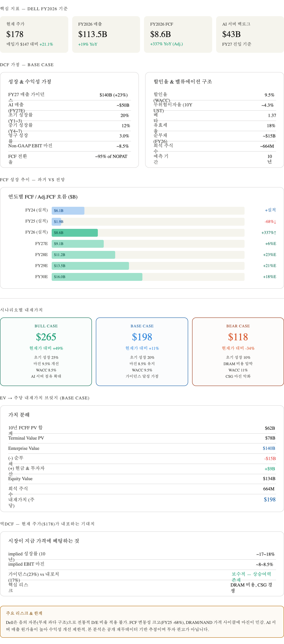Click the +21.1% gain versus 매입가

(46, 44)
